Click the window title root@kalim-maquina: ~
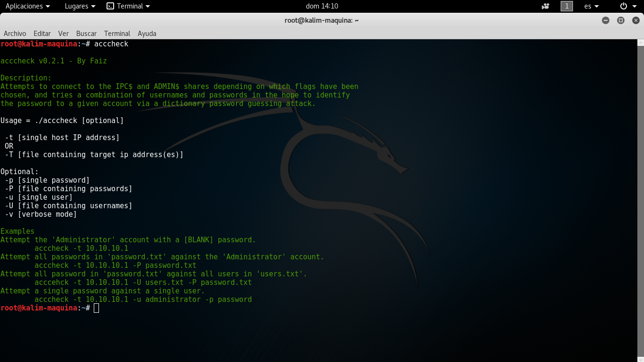 pyautogui.click(x=322, y=20)
